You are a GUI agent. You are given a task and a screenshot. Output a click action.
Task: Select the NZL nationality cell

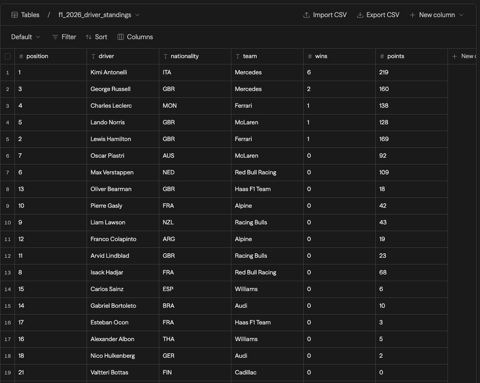coord(195,222)
